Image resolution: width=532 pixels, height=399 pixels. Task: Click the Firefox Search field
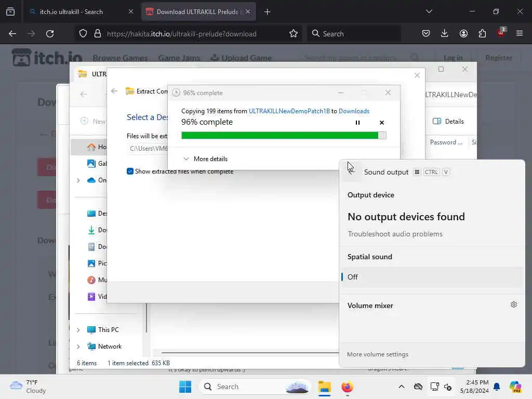[354, 34]
